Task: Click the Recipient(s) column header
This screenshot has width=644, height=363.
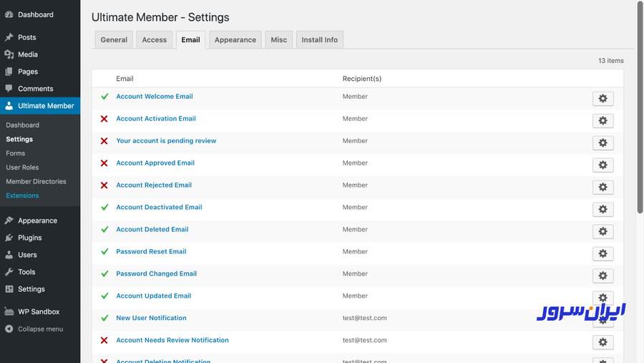Action: tap(362, 79)
